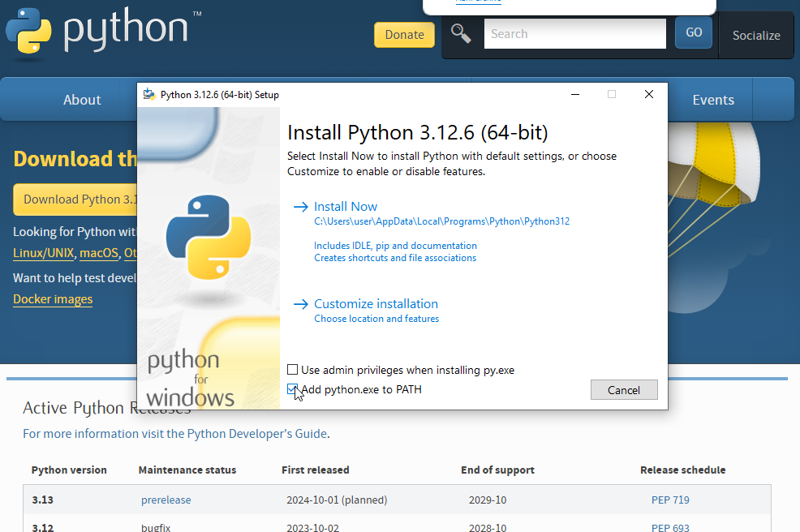Enable admin privileges for py.exe checkbox
The height and width of the screenshot is (532, 800).
click(292, 369)
